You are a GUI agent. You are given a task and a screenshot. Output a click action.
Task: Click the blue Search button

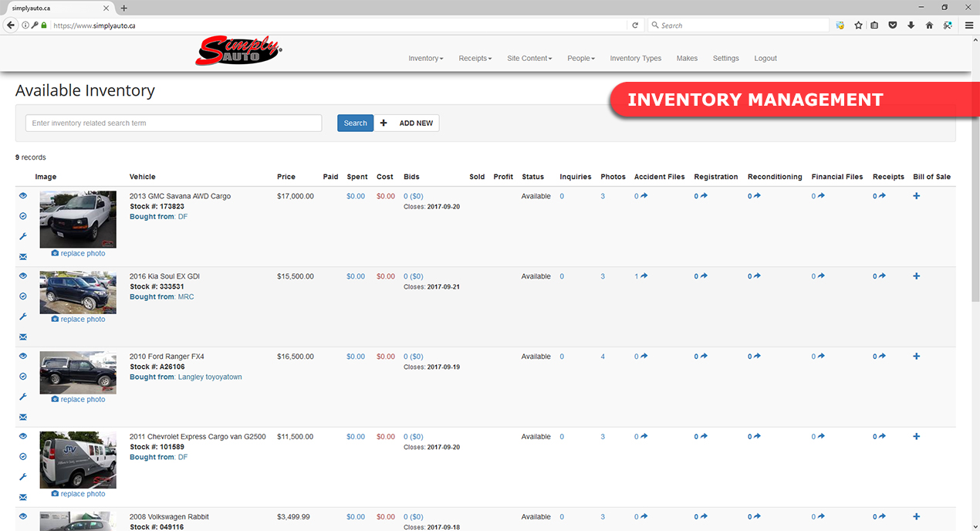[355, 123]
